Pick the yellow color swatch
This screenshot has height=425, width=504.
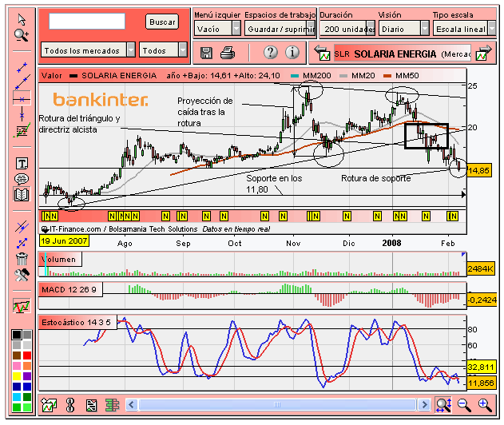coord(17,376)
